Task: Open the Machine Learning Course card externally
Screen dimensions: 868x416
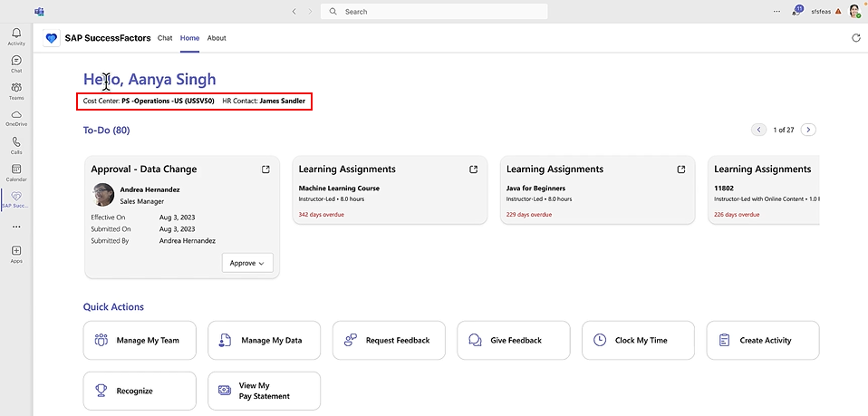Action: [x=473, y=169]
